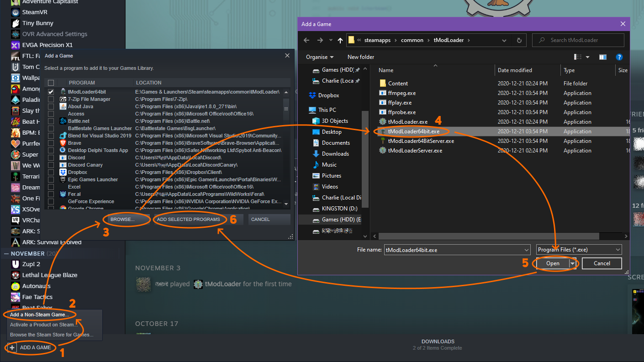
Task: Click the Search tModLoader field
Action: point(578,40)
